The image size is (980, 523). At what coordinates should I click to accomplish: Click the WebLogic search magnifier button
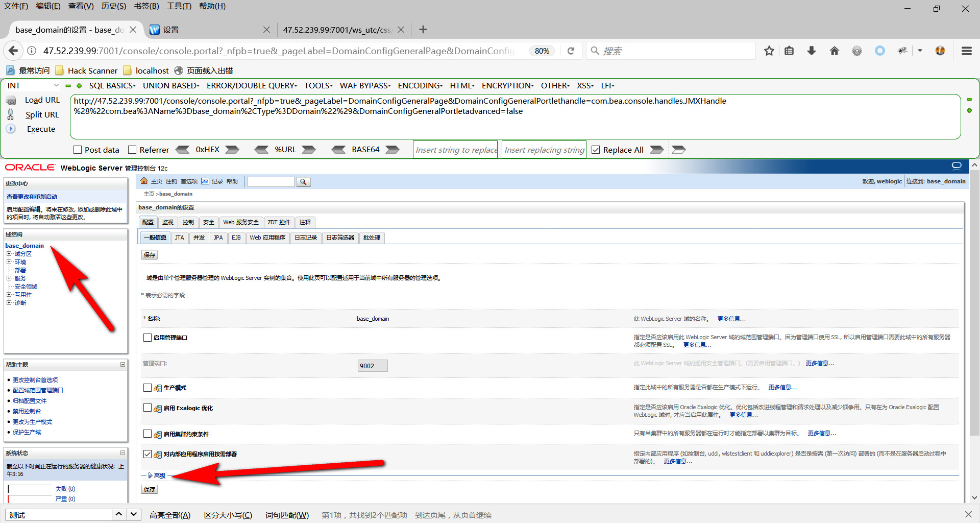303,182
